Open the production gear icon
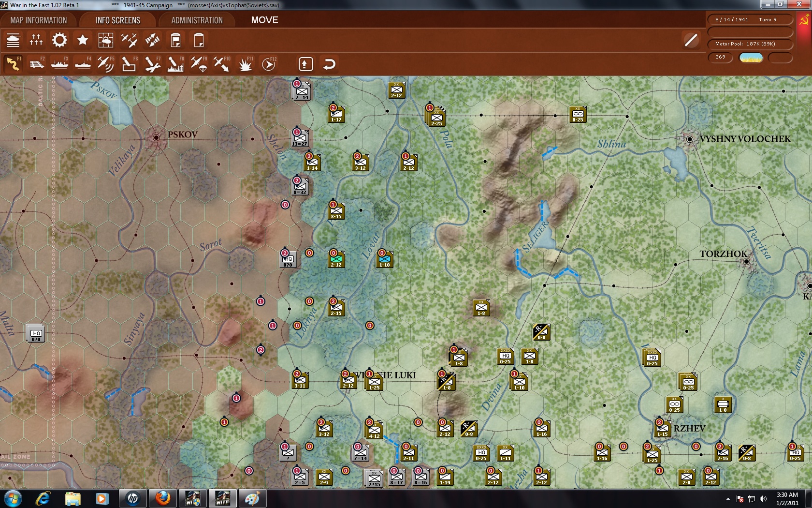This screenshot has height=508, width=812. click(x=59, y=40)
